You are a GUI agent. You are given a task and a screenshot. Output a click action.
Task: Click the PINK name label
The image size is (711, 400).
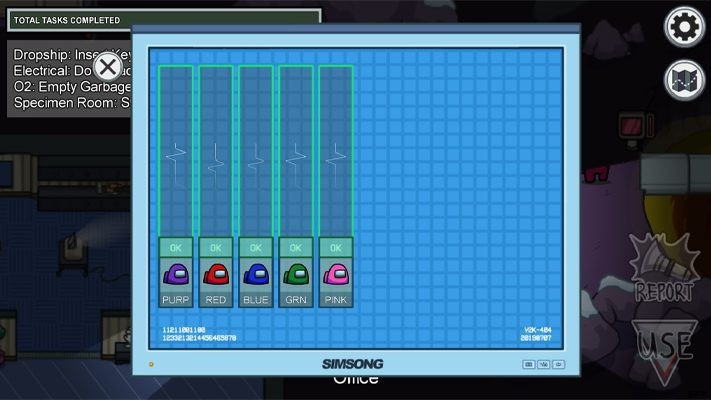(x=336, y=300)
